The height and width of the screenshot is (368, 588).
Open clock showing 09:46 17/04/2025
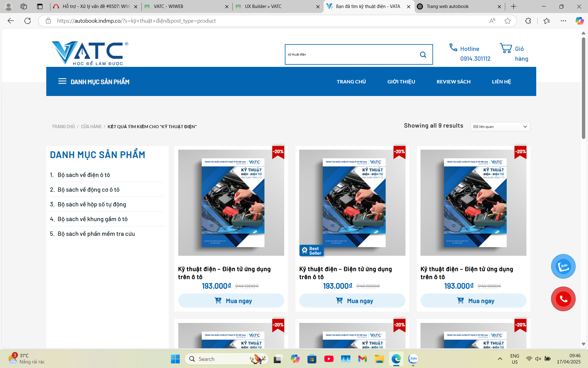pyautogui.click(x=569, y=359)
